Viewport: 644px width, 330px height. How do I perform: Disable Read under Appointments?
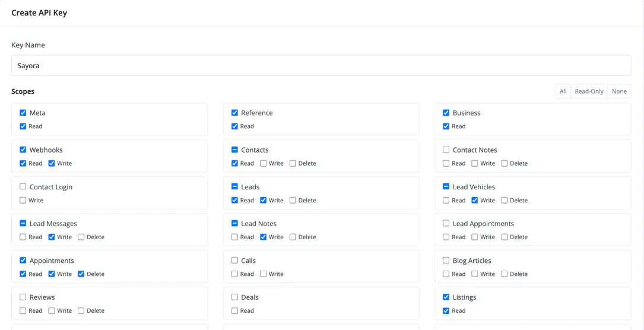[x=23, y=274]
